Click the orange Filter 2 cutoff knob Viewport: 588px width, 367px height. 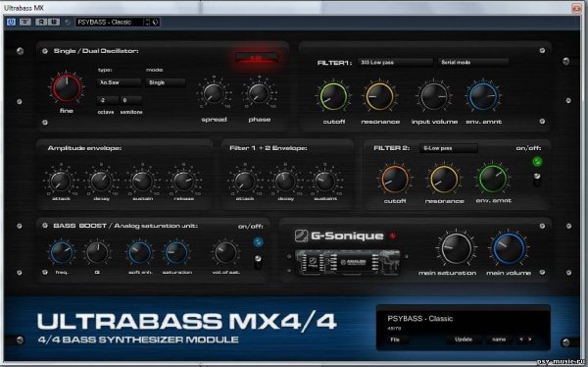tap(395, 180)
